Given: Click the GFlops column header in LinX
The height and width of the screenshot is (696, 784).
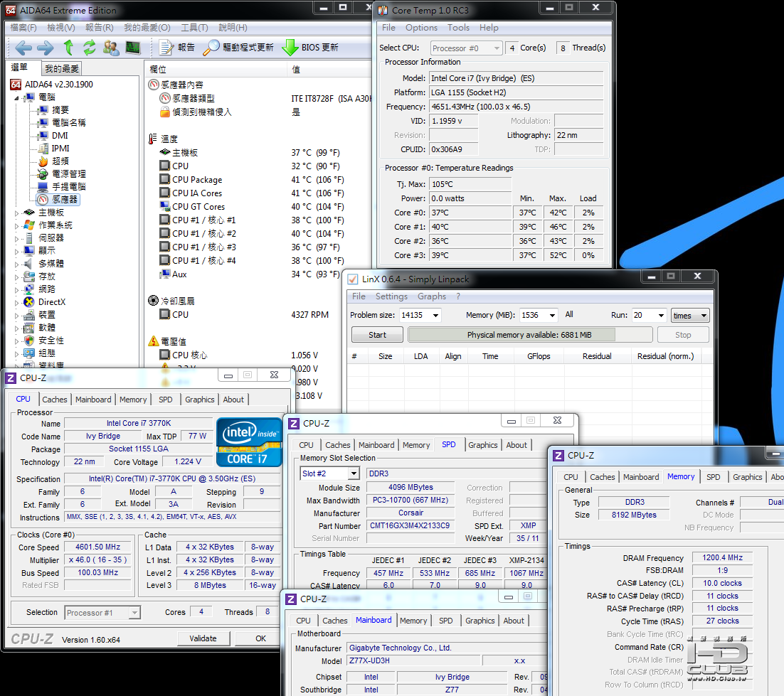Looking at the screenshot, I should [539, 356].
